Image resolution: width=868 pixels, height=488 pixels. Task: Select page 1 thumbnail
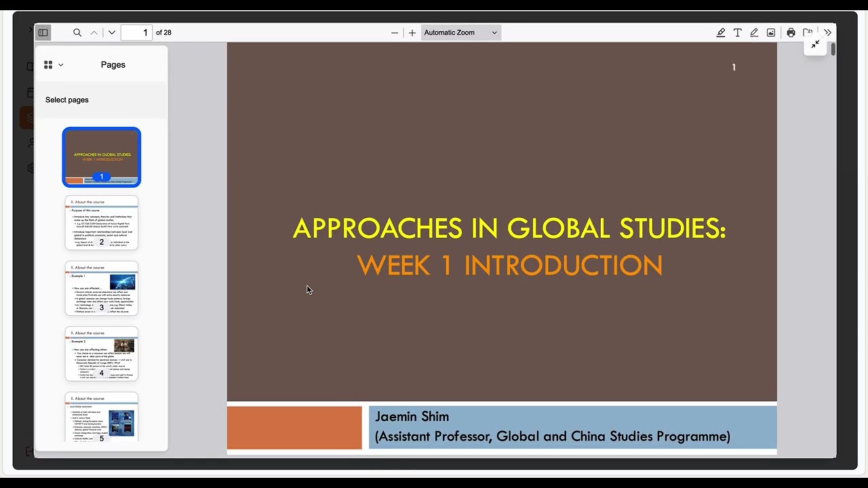click(x=102, y=157)
